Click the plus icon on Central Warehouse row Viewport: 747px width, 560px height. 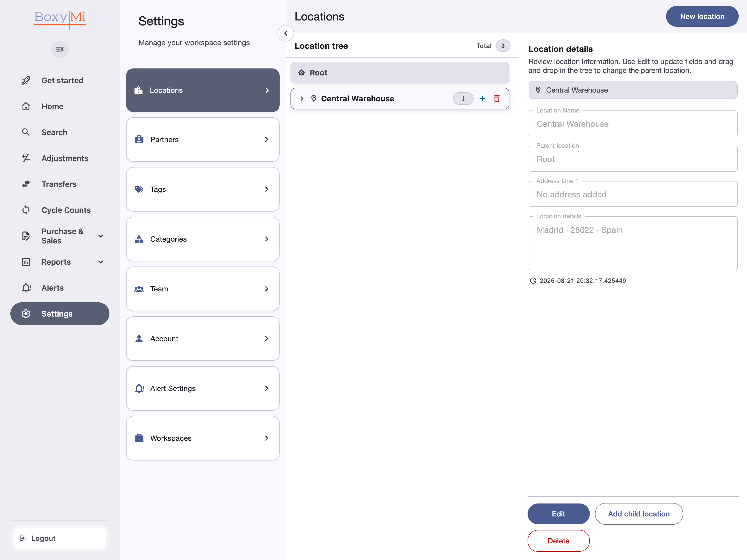click(482, 99)
